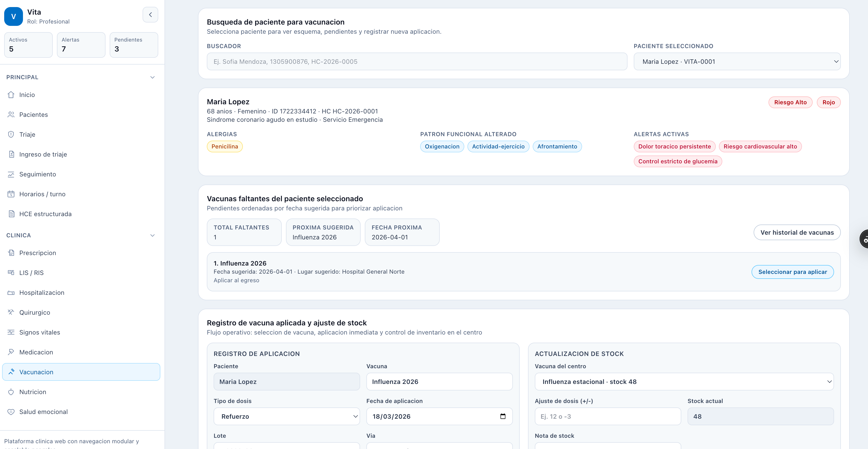Screen dimensions: 868x449
Task: Click the Horarios / turno calendar icon
Action: pyautogui.click(x=11, y=194)
